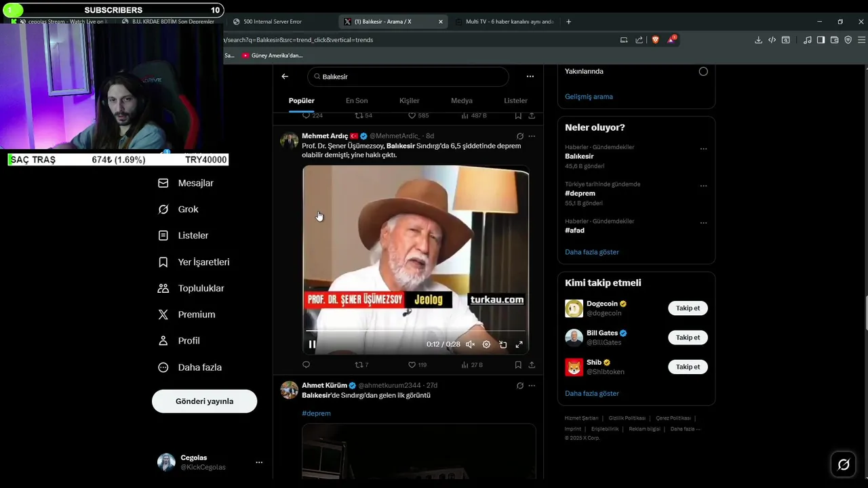This screenshot has height=488, width=868.
Task: Bookmark the post with 487 B views
Action: click(518, 116)
